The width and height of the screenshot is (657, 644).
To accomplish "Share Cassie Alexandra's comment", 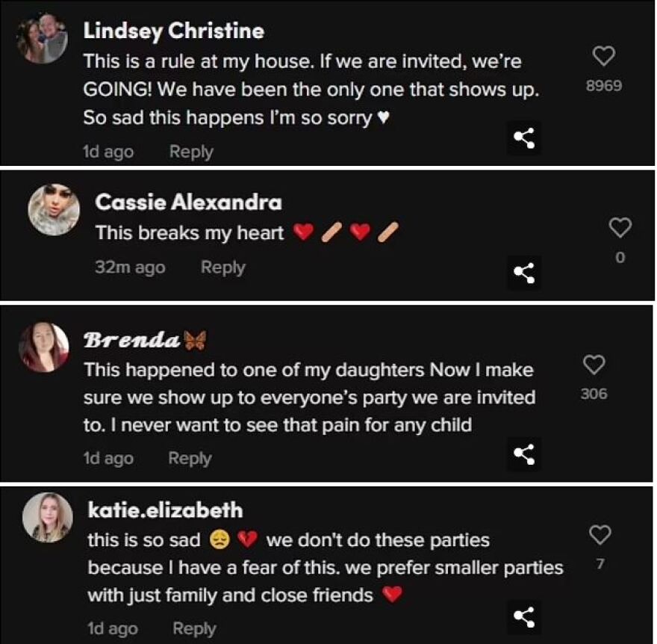I will (524, 273).
